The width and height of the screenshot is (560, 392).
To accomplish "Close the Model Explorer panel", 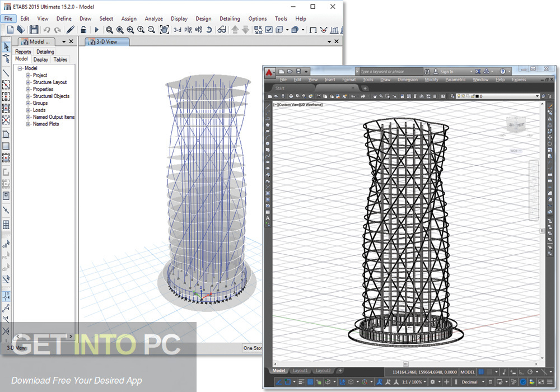I will point(71,41).
